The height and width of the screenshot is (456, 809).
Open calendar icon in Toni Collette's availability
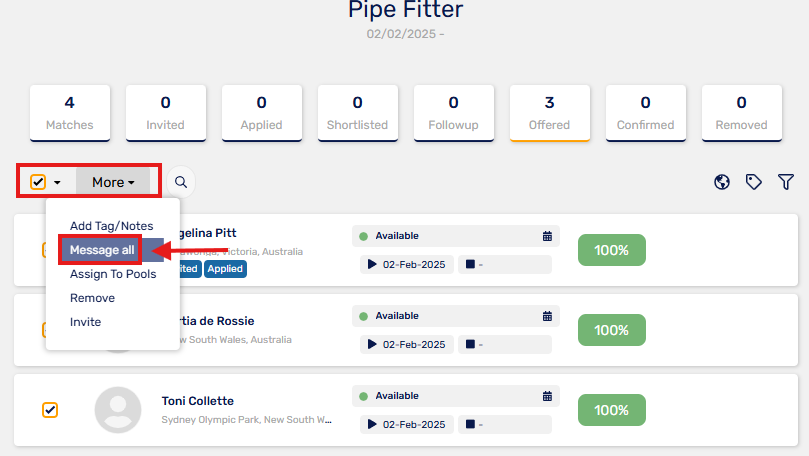[547, 396]
